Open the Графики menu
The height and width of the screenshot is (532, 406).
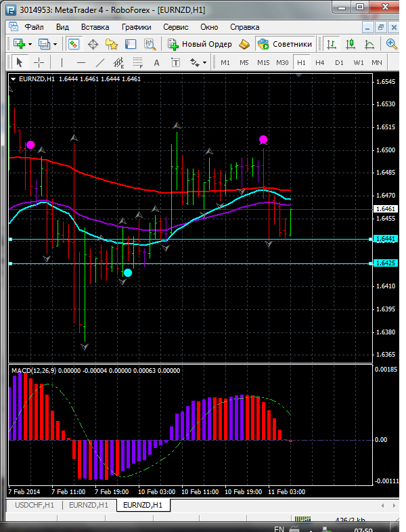click(x=137, y=27)
